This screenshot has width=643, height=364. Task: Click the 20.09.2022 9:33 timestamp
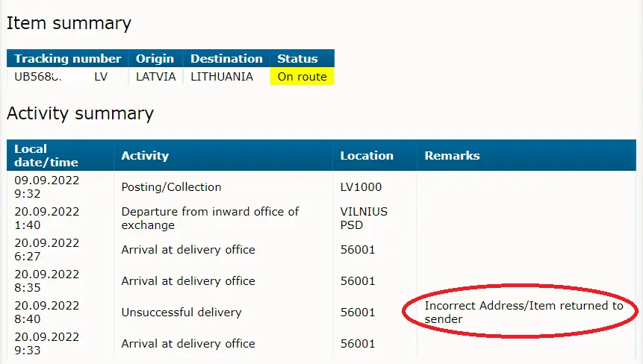(47, 344)
